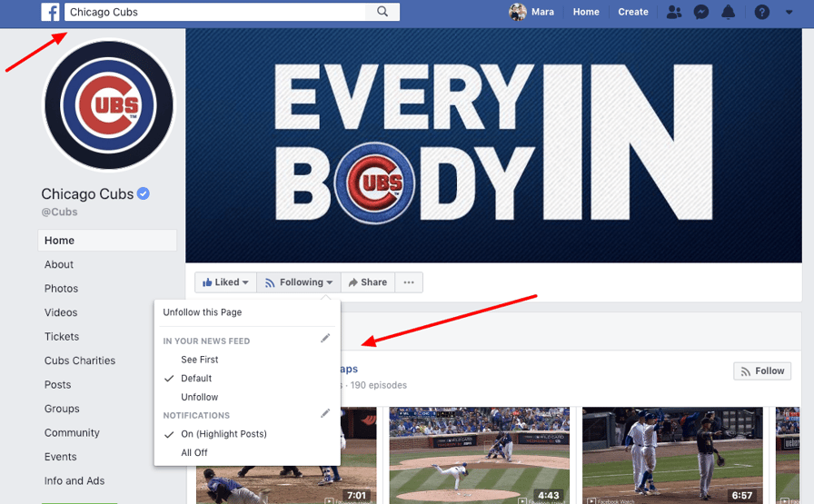Select Home in the page sidebar
Screen dimensions: 814x504
coord(107,241)
